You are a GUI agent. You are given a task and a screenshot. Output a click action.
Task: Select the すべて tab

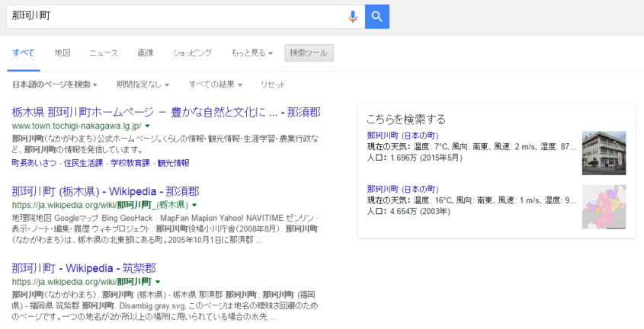[24, 53]
